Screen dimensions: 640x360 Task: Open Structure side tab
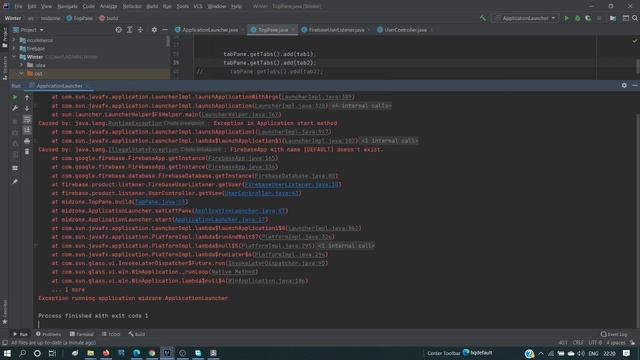[x=4, y=67]
